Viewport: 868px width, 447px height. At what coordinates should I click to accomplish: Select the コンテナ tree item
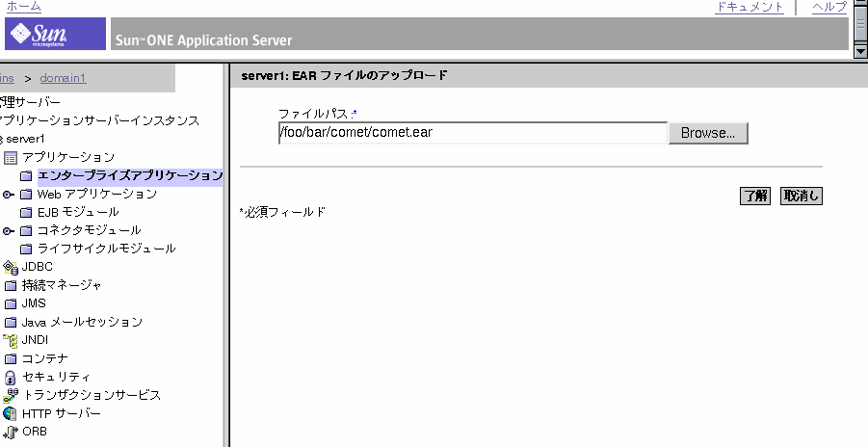point(45,359)
